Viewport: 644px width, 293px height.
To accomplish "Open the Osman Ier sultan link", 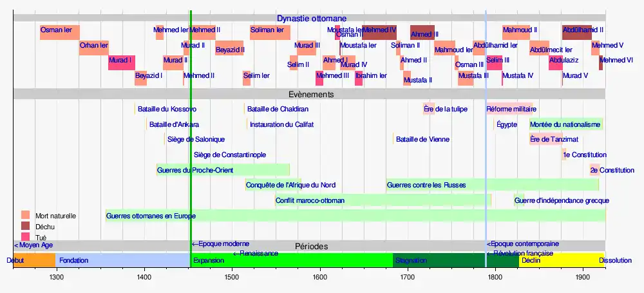I will click(x=57, y=30).
